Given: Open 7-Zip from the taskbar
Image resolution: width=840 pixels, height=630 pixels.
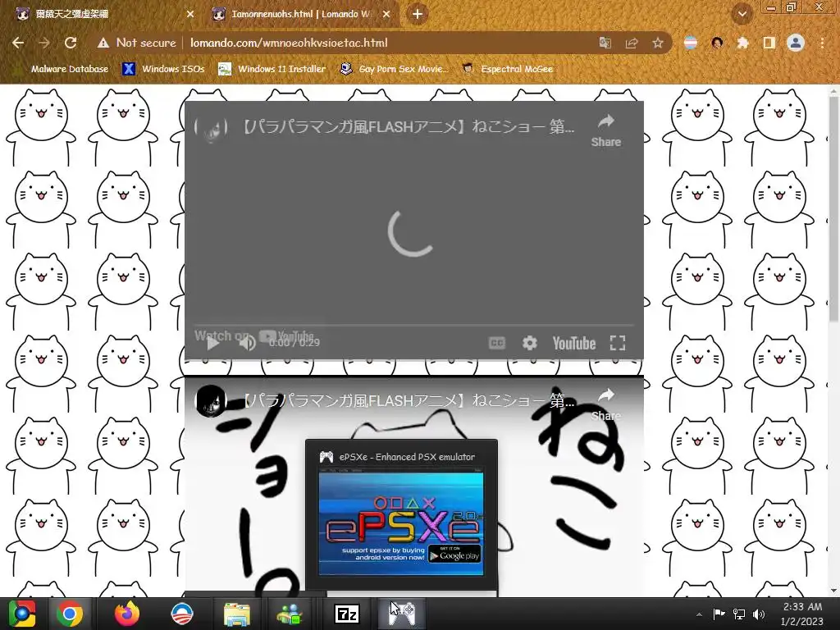Looking at the screenshot, I should click(x=347, y=614).
